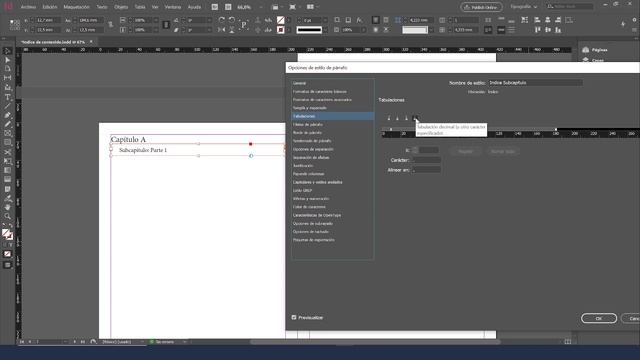
Task: Select the Hand tool
Action: tap(7, 207)
